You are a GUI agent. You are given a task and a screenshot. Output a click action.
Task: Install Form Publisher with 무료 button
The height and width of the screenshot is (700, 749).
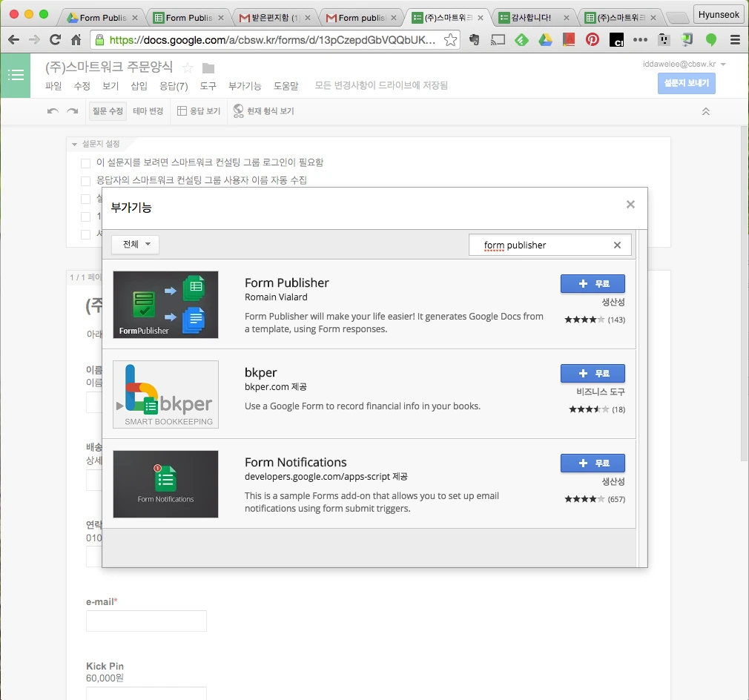[x=593, y=283]
